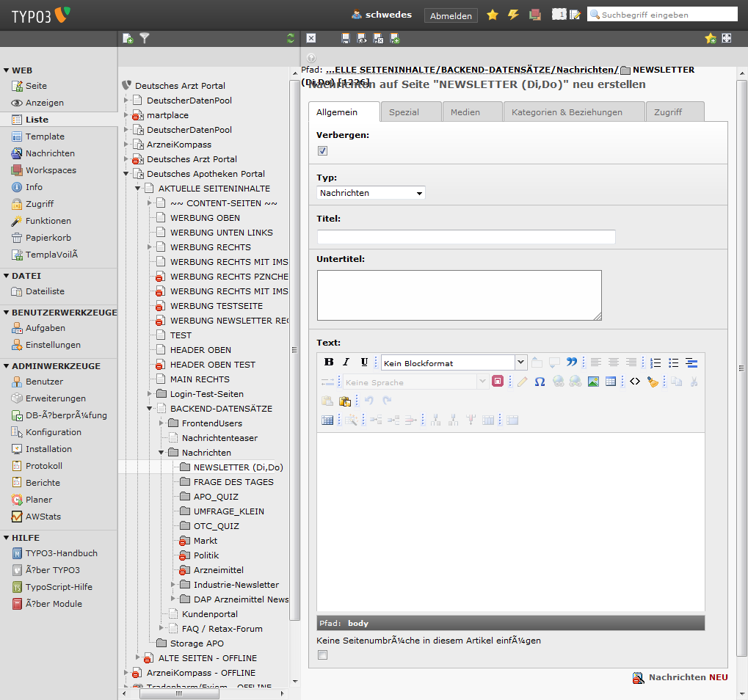Enable the no page breaks checkbox

322,655
